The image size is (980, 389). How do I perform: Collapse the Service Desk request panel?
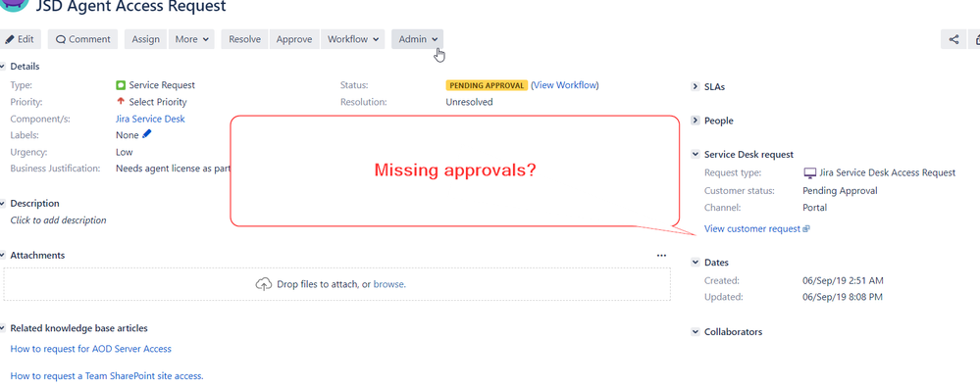pyautogui.click(x=695, y=154)
